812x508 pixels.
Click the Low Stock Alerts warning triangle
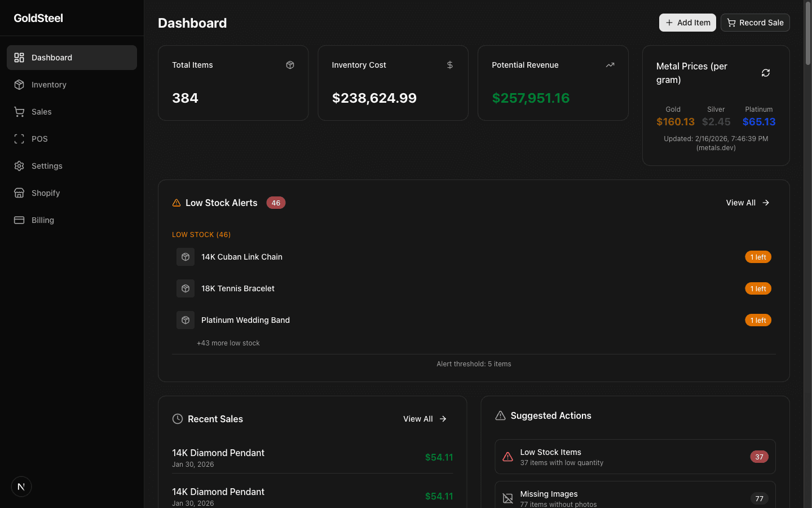tap(176, 203)
